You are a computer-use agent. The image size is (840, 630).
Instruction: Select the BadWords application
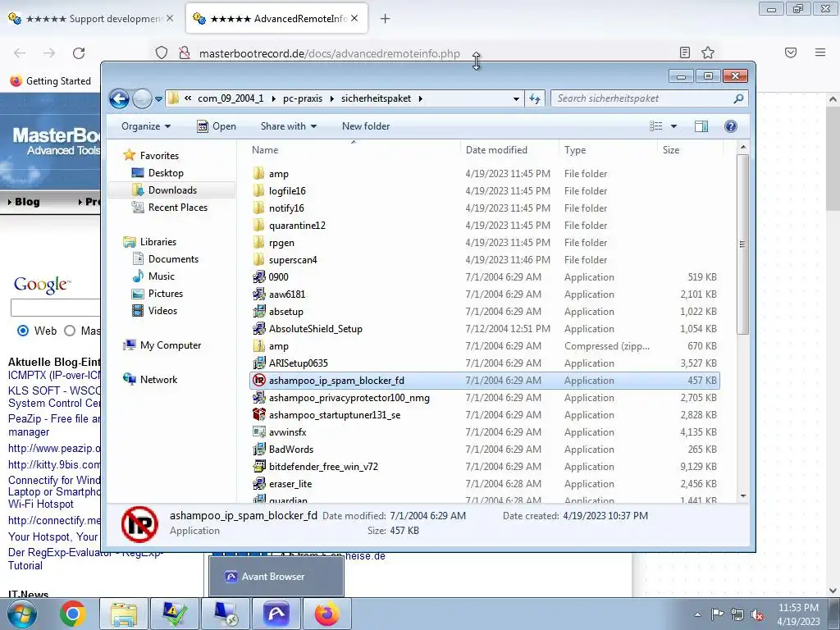point(291,450)
